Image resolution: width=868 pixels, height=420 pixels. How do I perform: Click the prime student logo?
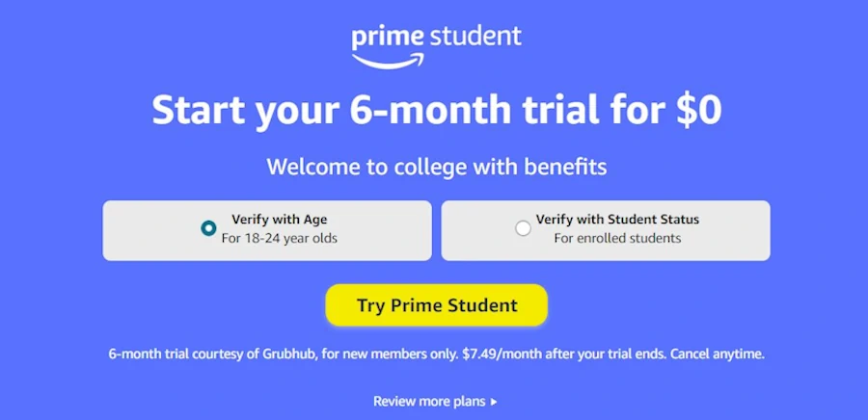click(436, 47)
